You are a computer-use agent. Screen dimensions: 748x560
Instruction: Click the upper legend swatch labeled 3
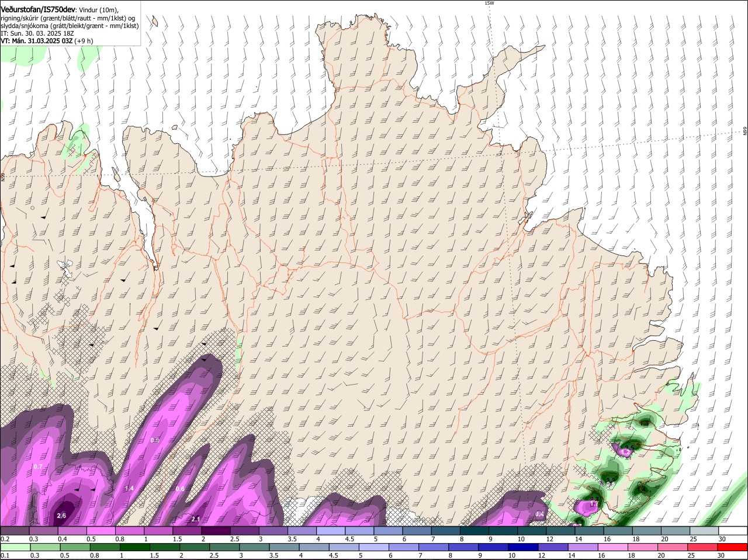[x=273, y=530]
